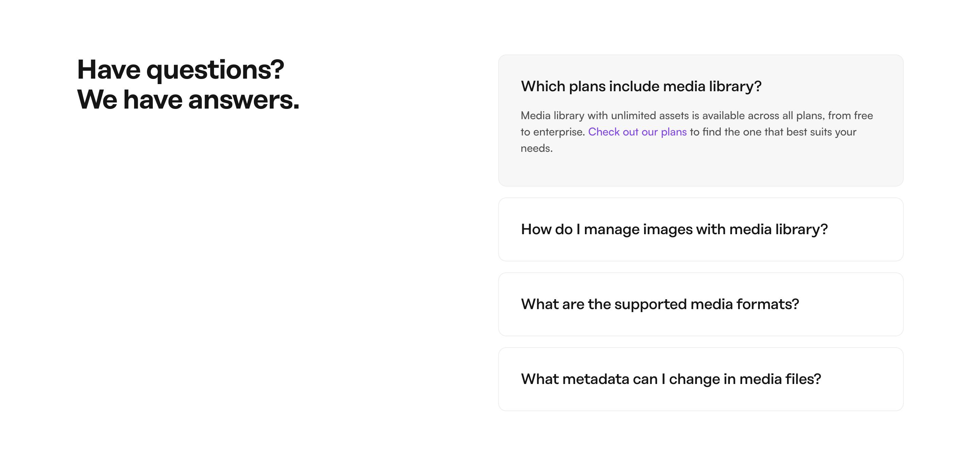Screen dimensions: 980x465
Task: Collapse 'Which plans include media library?' question
Action: coord(641,86)
